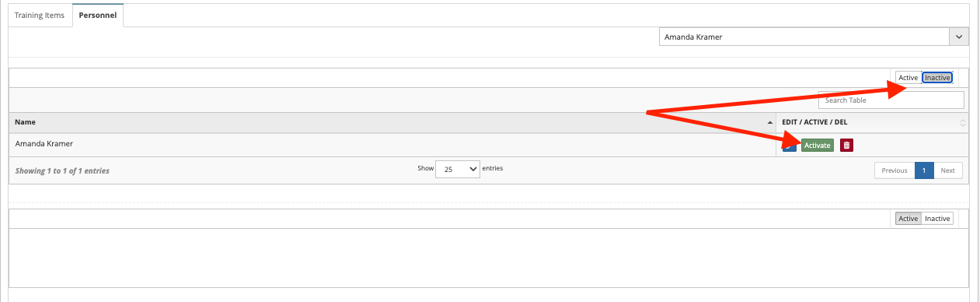
Task: Sort the Name column with its ascending arrow
Action: (770, 123)
